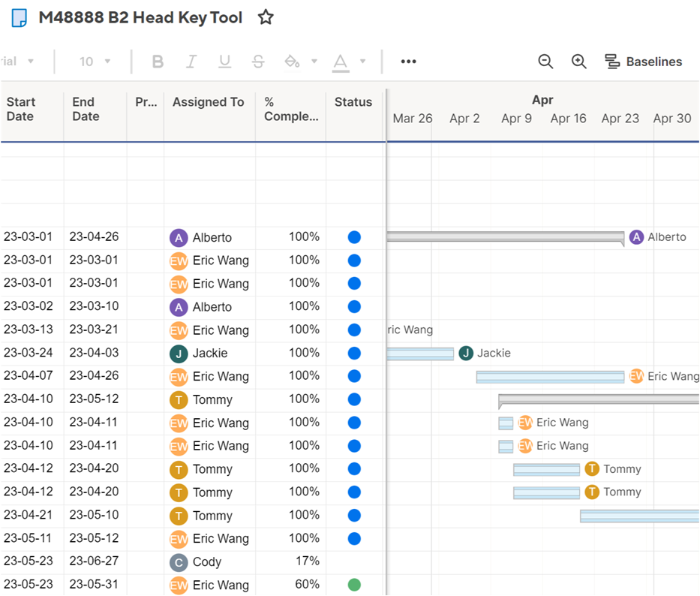The height and width of the screenshot is (596, 700).
Task: Click the Mar 26 week label in timeline
Action: tap(413, 119)
